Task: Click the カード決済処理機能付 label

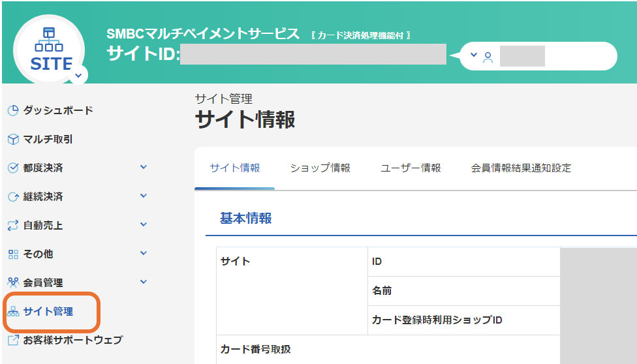Action: (x=361, y=35)
